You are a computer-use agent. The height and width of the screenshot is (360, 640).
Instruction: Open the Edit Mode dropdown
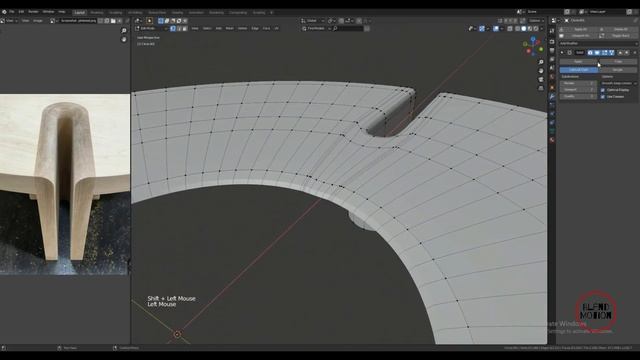pos(151,29)
